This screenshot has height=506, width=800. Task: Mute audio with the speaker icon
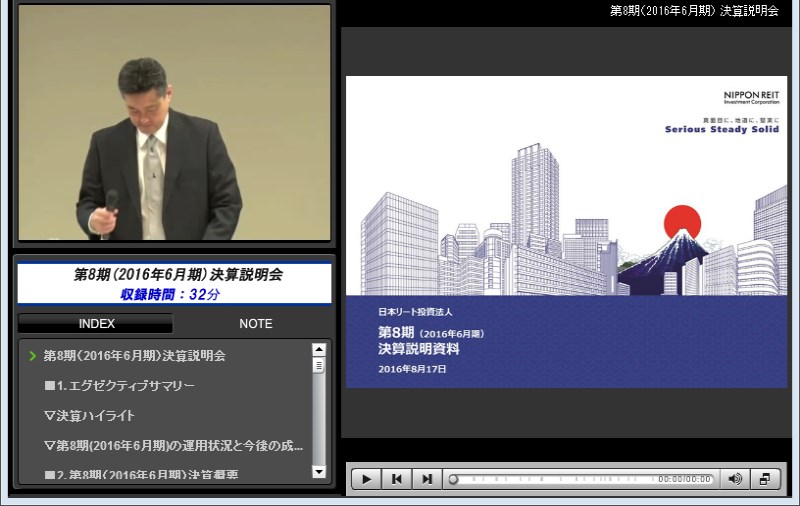coord(735,479)
